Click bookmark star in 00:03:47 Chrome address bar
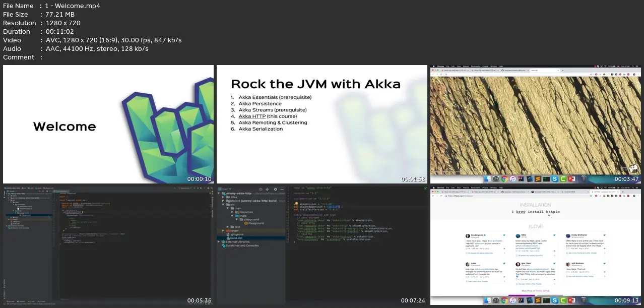This screenshot has height=308, width=644. click(591, 75)
